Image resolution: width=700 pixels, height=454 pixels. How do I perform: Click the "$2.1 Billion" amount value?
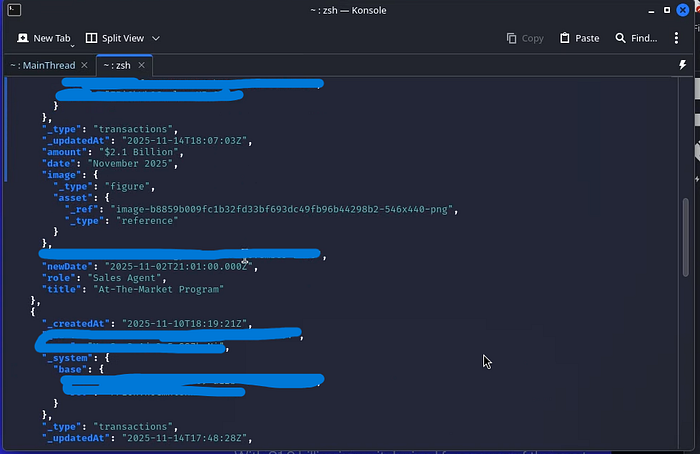click(x=138, y=152)
